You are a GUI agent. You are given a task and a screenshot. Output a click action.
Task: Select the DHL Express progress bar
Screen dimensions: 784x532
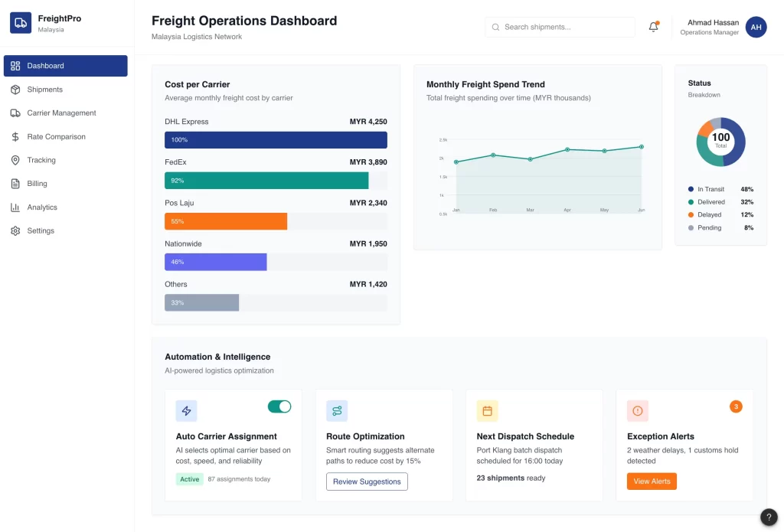click(x=274, y=140)
